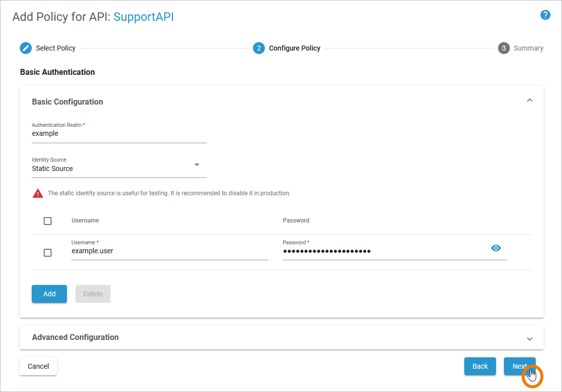Click the red warning triangle icon

tap(38, 193)
